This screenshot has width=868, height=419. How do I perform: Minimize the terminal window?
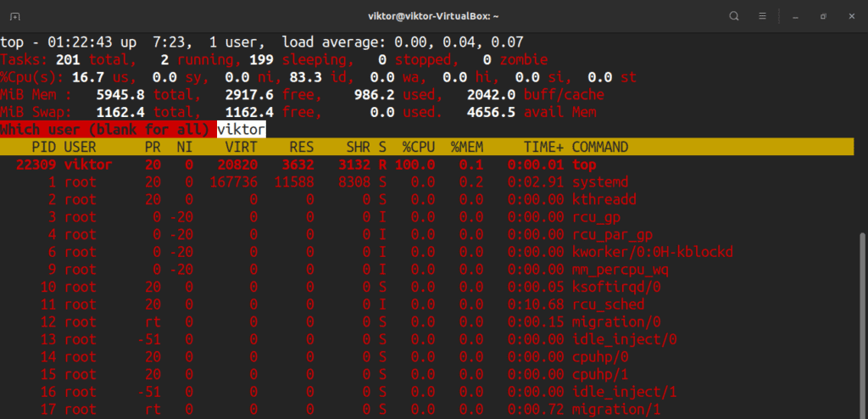795,17
